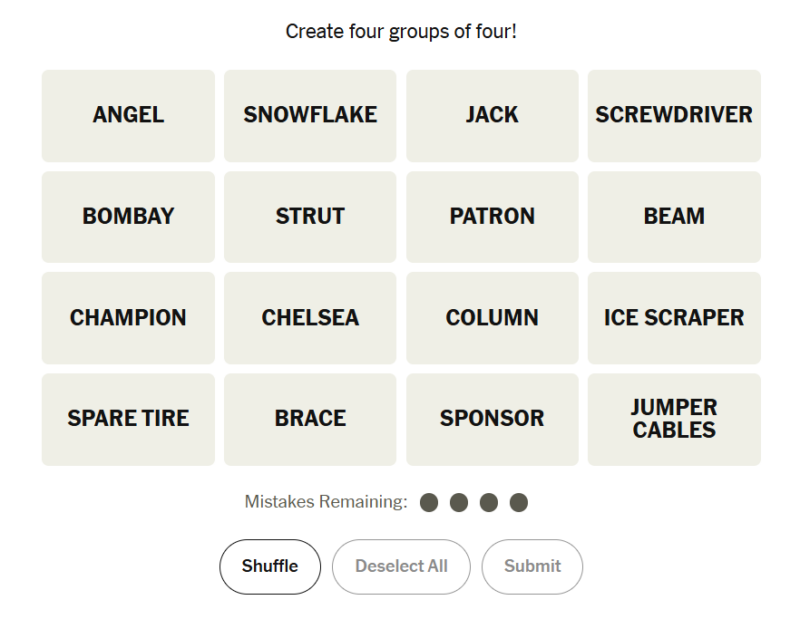
Task: Tap the STRUT tile
Action: click(x=310, y=217)
